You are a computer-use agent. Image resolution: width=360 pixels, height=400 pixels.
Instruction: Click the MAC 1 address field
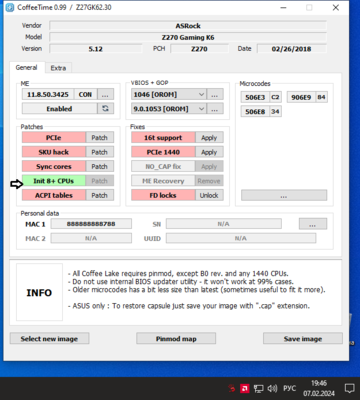[x=91, y=224]
